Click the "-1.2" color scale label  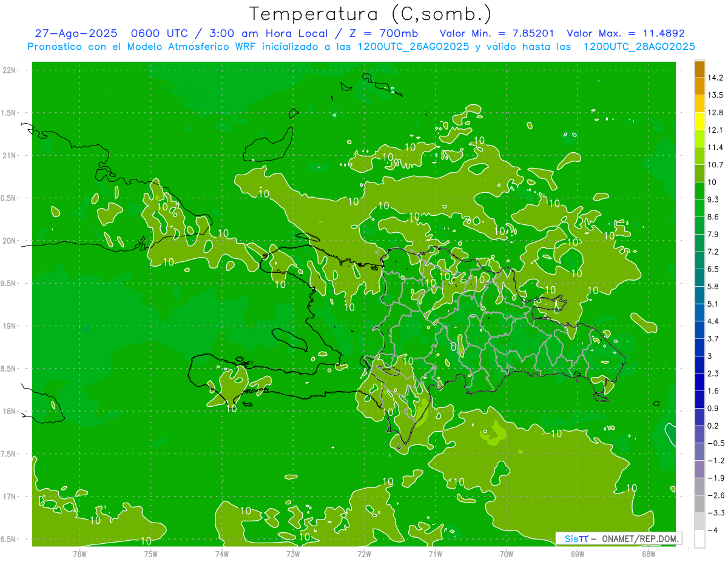tap(716, 461)
